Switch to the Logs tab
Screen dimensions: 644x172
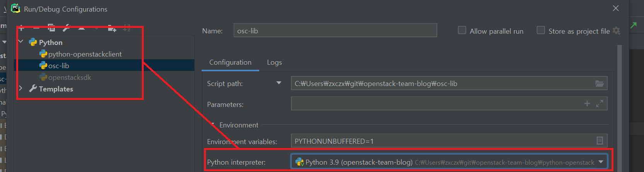point(274,62)
